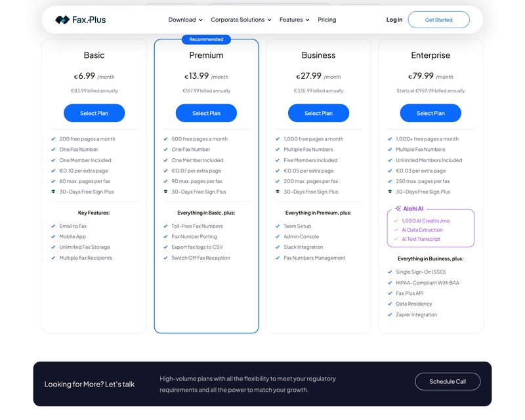The width and height of the screenshot is (525, 420).
Task: Click checkmark beside Toll-Free Fax Numbers
Action: (165, 226)
